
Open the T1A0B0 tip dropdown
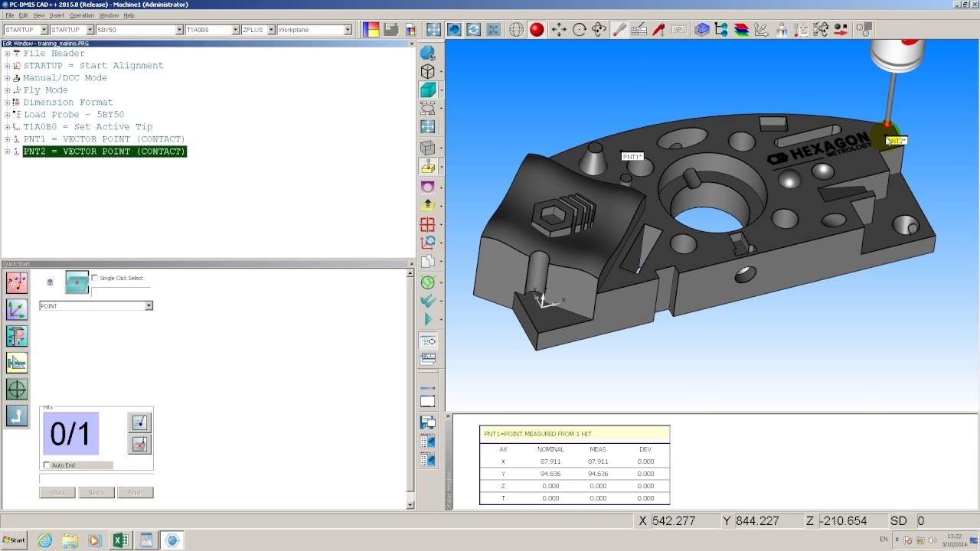click(235, 30)
